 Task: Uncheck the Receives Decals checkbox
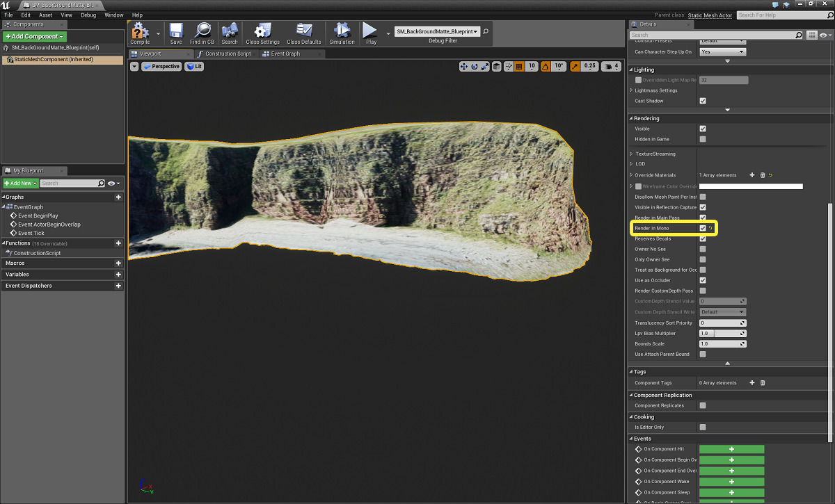702,238
